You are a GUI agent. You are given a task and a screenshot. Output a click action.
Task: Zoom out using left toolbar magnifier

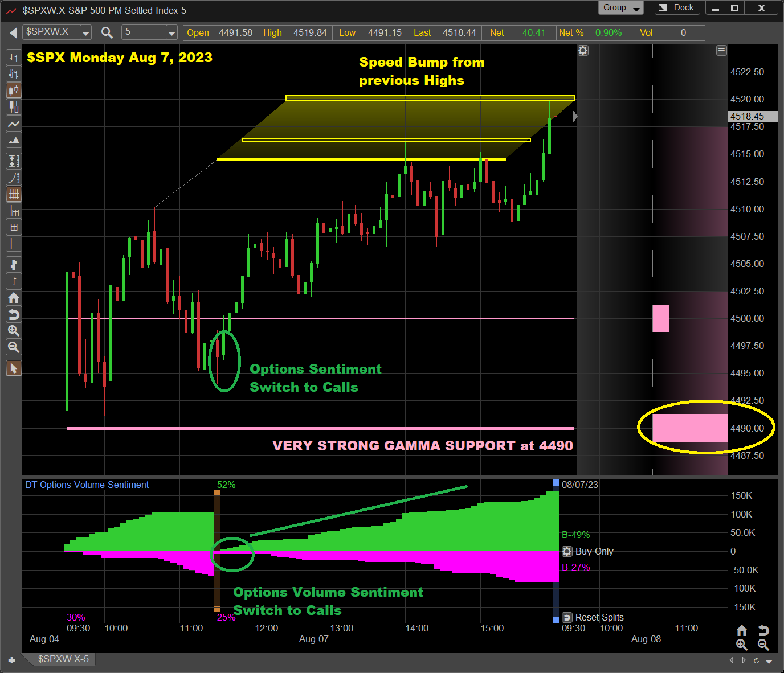coord(14,347)
